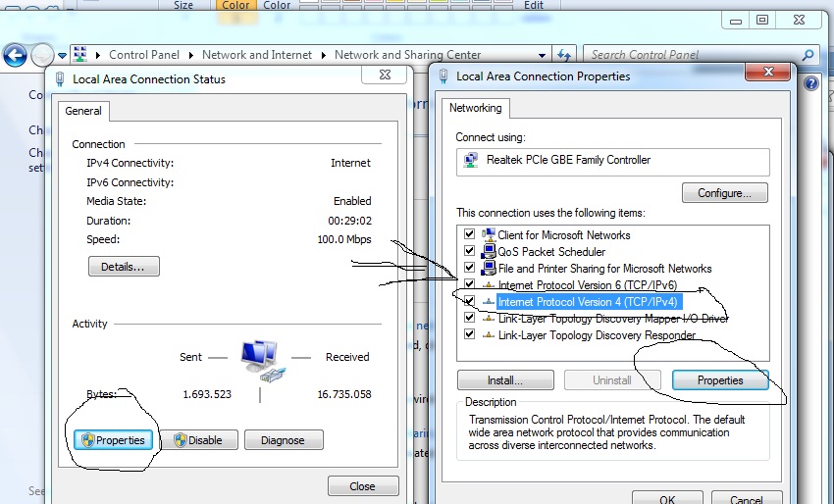Click the Configure button

724,193
